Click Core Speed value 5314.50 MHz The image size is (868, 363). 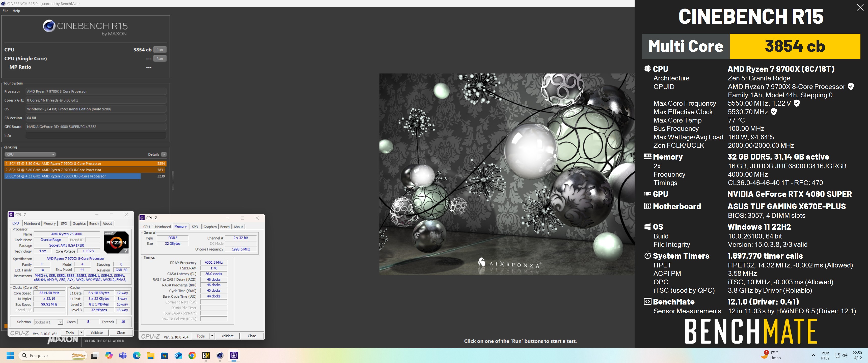pyautogui.click(x=49, y=293)
